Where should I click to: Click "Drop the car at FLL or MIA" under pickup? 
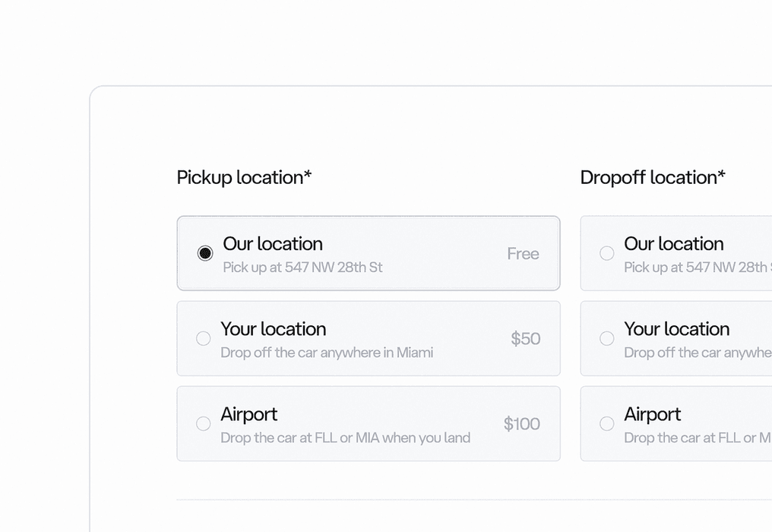pyautogui.click(x=345, y=438)
